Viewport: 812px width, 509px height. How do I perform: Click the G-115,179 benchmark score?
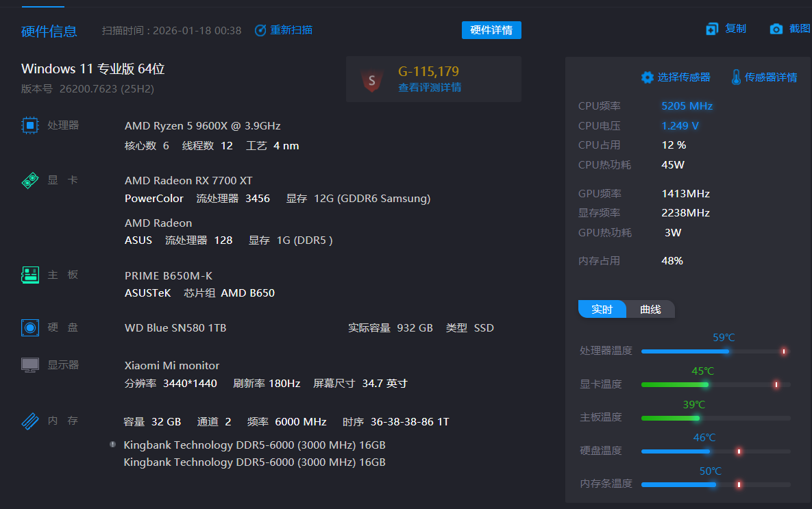click(x=428, y=71)
